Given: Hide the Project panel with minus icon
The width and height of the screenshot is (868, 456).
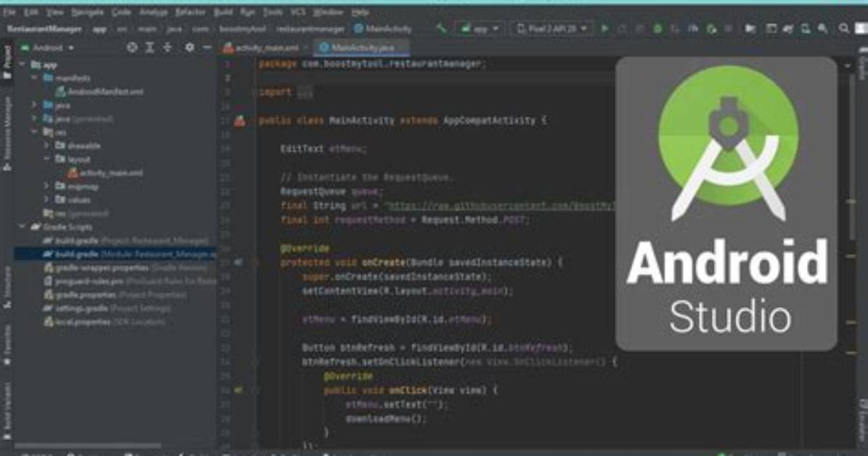Looking at the screenshot, I should coord(207,48).
